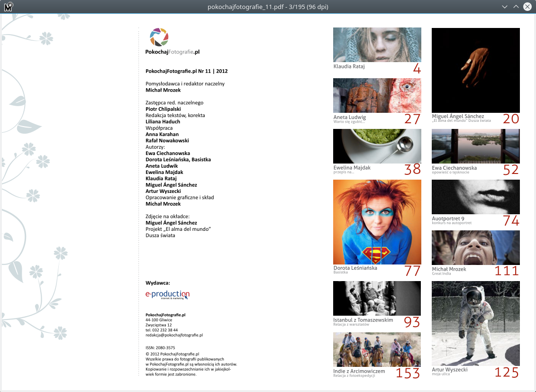Click the "© 2012 PokochajFotografie.pl" copyright line

(173, 354)
